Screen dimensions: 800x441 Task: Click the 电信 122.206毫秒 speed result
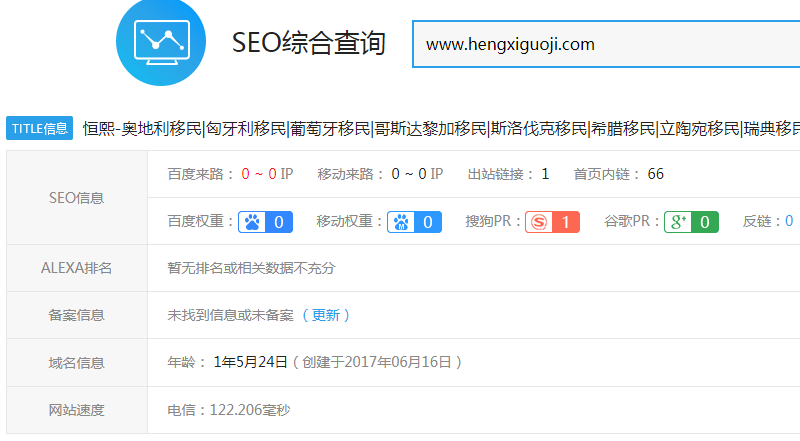[x=229, y=410]
